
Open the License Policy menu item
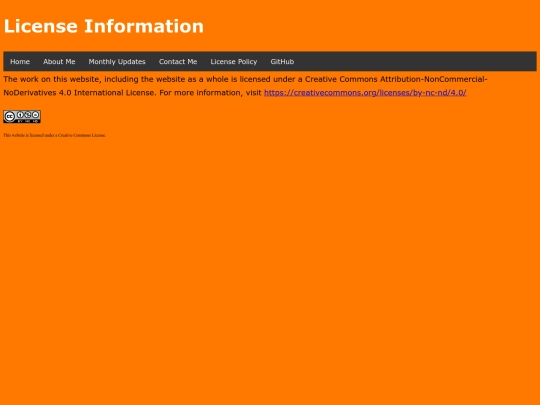234,62
